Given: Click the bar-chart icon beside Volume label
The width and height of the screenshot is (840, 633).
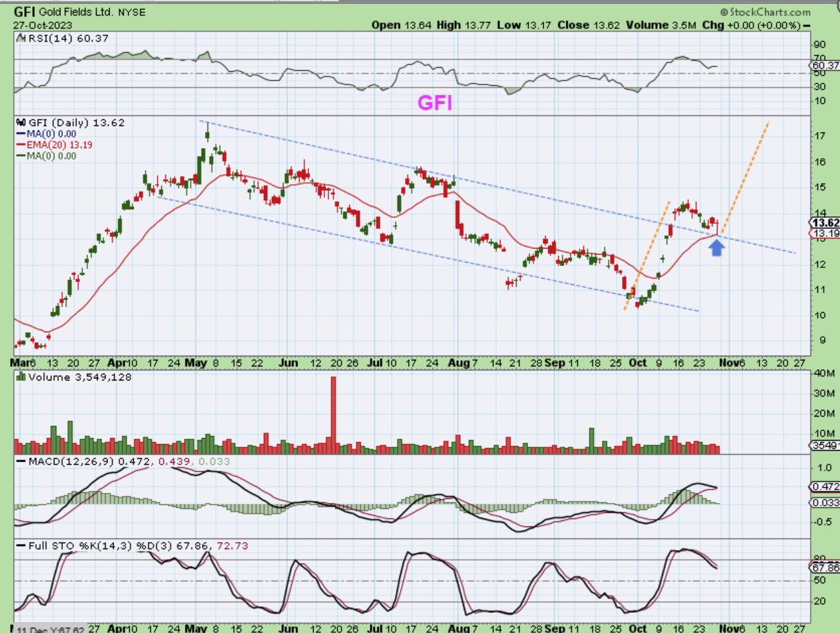Looking at the screenshot, I should click(x=19, y=377).
